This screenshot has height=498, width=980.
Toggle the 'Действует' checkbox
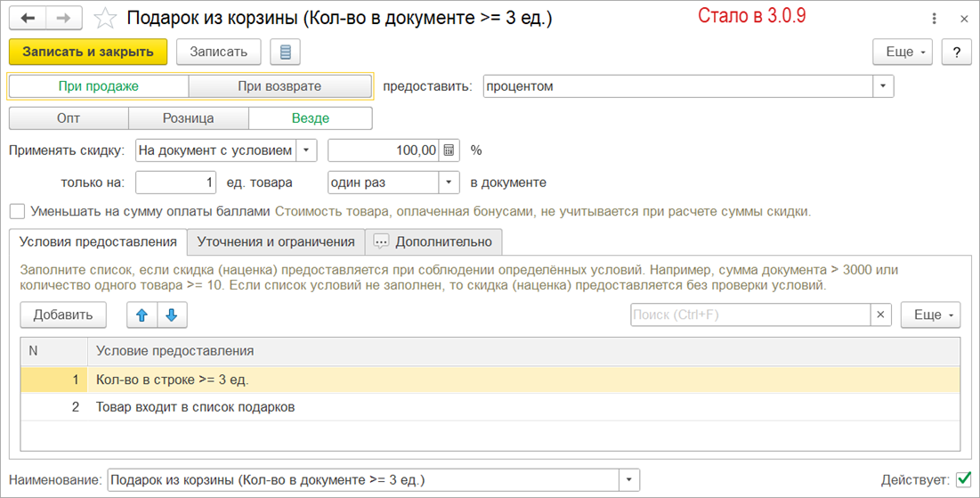tap(963, 480)
